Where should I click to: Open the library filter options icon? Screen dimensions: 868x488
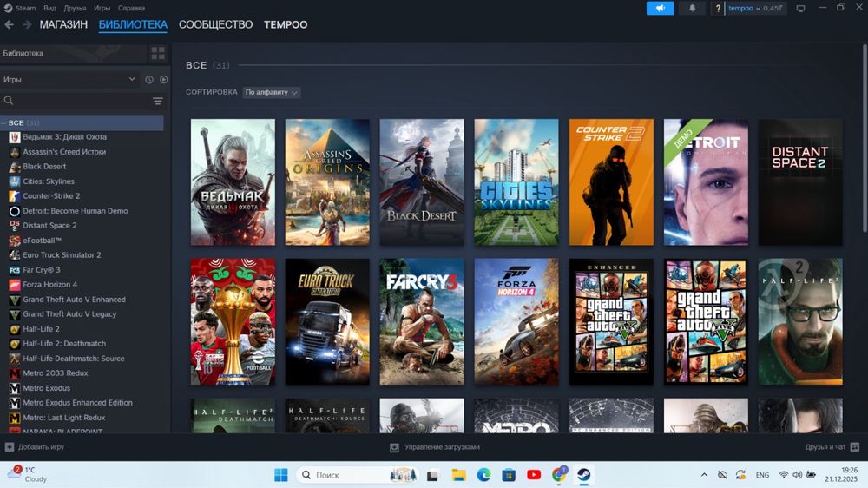pyautogui.click(x=158, y=101)
